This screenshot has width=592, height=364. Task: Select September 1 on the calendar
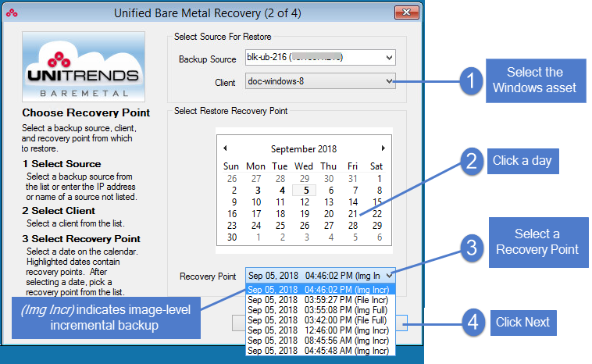click(379, 179)
